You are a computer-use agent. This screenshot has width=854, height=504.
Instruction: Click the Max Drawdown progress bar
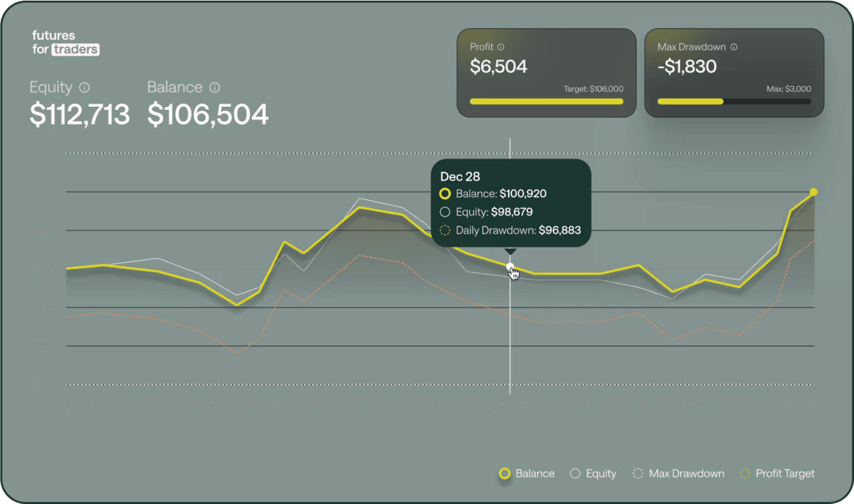coord(735,101)
